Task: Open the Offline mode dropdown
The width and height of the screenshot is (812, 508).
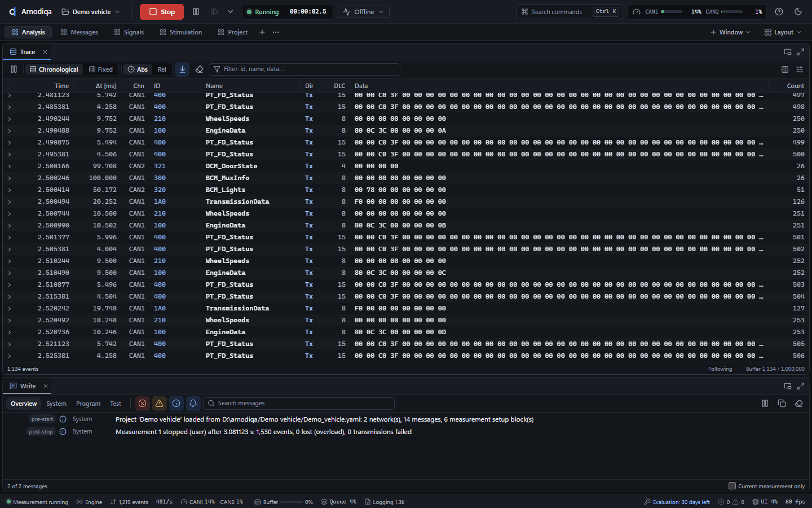Action: coord(364,12)
